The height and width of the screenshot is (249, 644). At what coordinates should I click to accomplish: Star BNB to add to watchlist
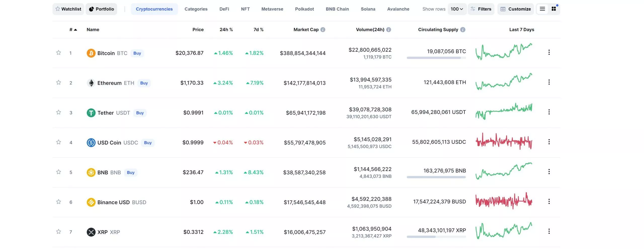coord(58,172)
